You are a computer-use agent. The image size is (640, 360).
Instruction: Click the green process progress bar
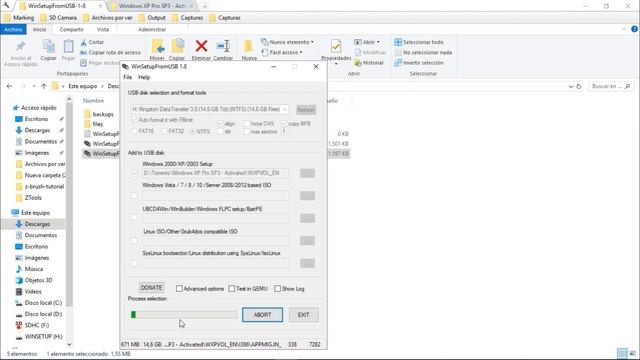184,315
